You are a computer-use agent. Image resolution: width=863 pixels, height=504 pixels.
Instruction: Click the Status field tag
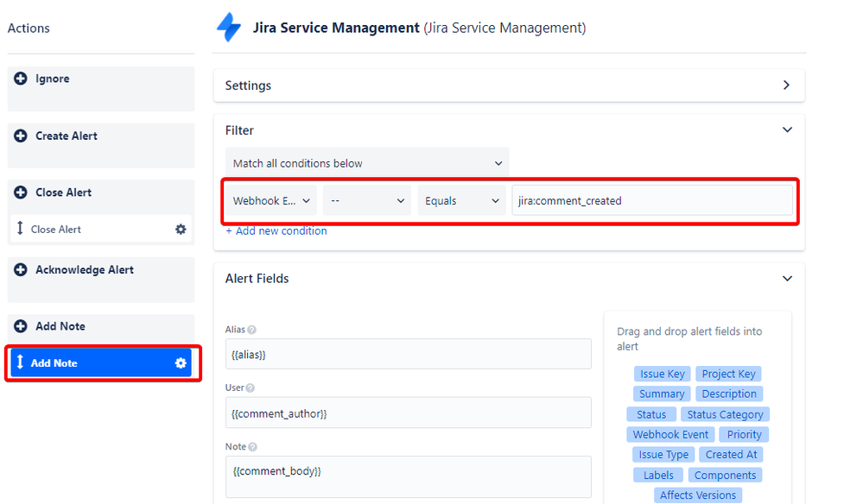point(651,414)
